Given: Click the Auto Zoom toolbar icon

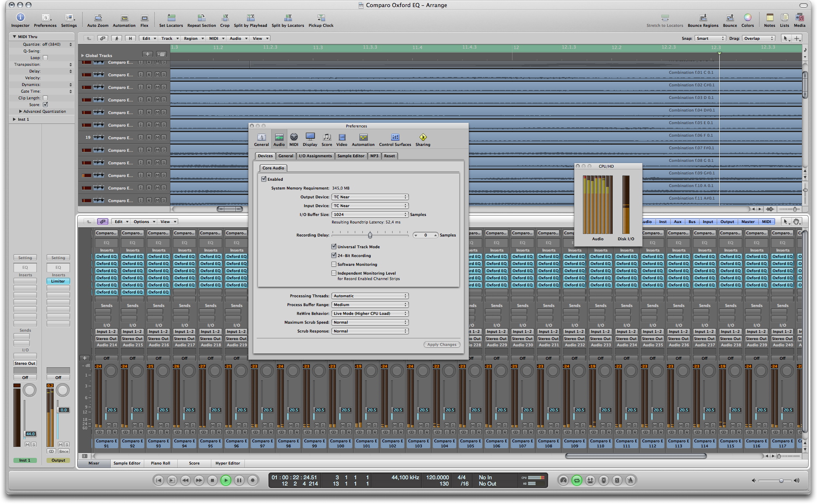Looking at the screenshot, I should tap(98, 18).
